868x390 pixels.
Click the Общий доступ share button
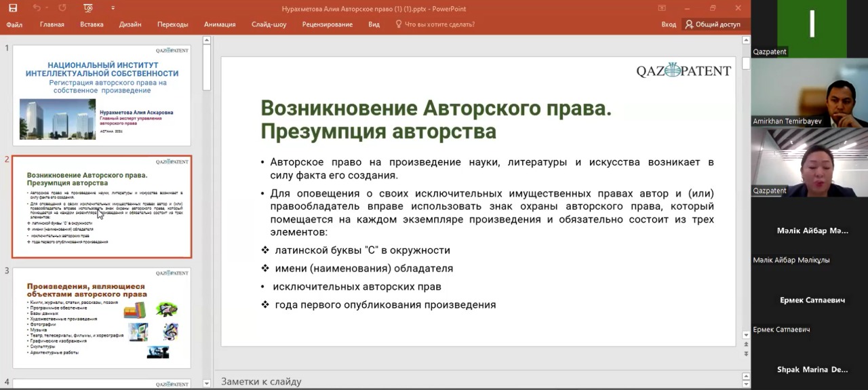tap(713, 24)
